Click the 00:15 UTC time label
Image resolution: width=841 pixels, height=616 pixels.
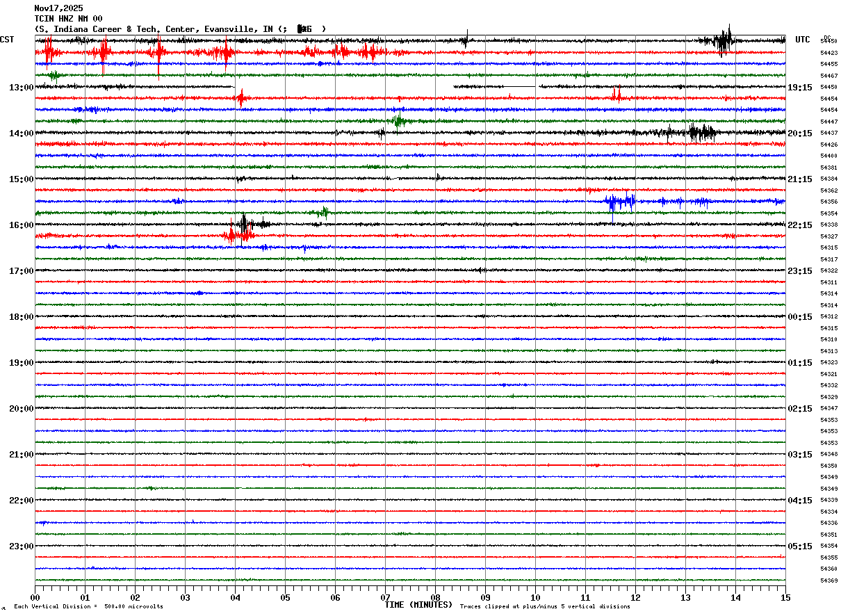click(800, 317)
